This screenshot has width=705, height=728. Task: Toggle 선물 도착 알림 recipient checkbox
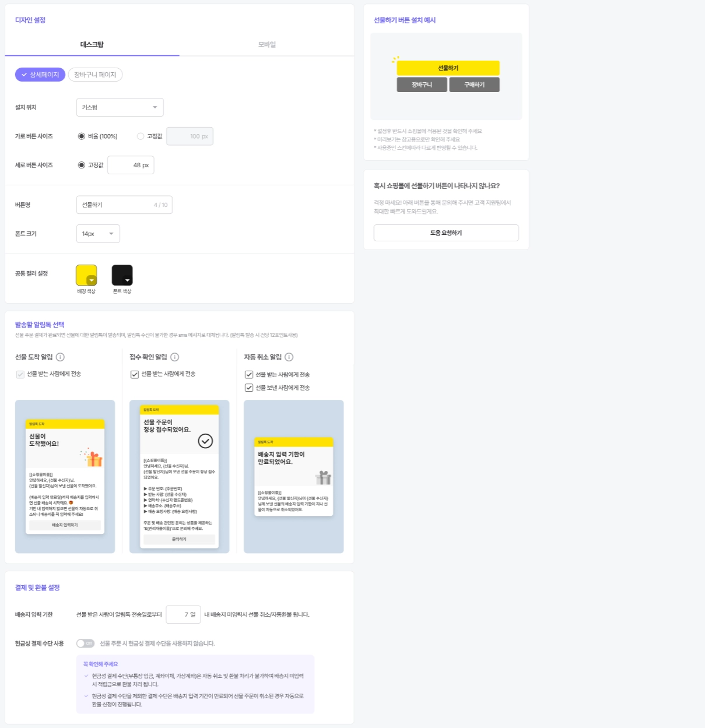(x=20, y=374)
